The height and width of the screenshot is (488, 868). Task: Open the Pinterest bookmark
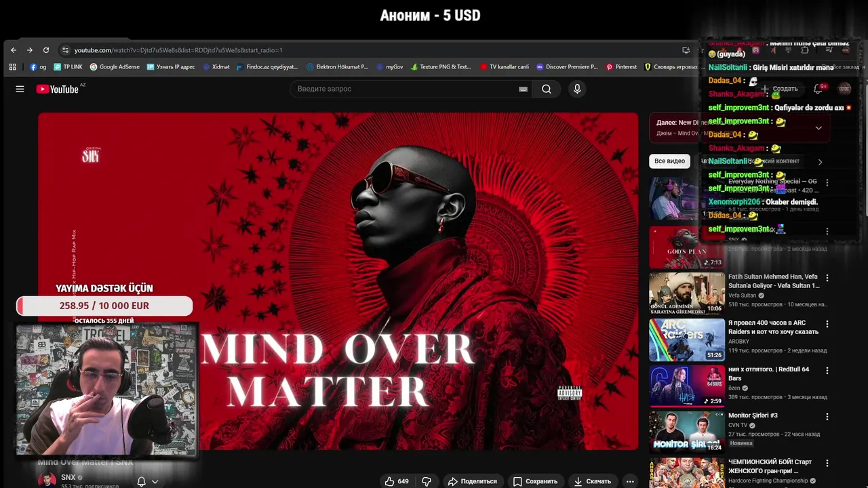(x=622, y=67)
